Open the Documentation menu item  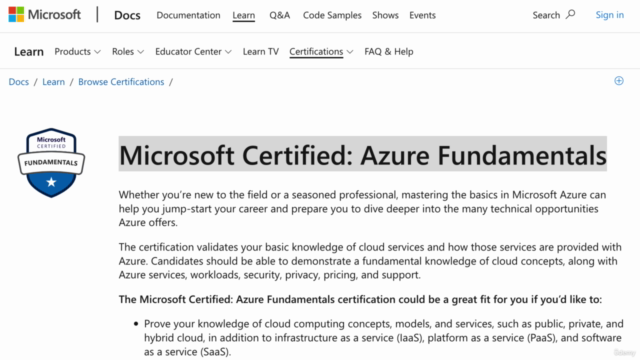click(x=188, y=15)
